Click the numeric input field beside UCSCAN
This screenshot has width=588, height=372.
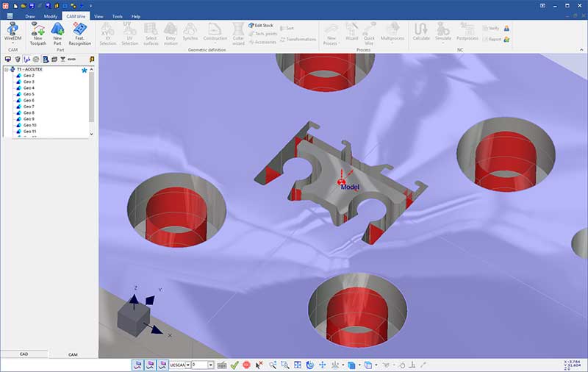point(199,365)
